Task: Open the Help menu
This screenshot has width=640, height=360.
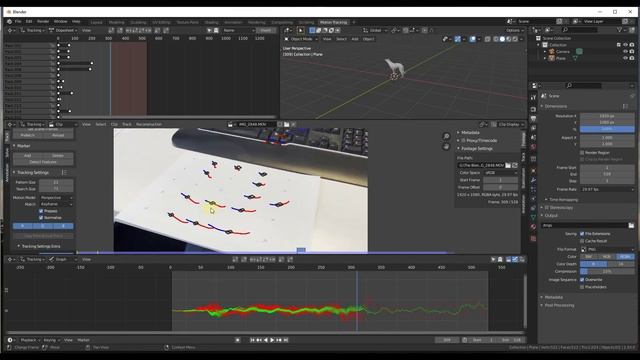Action: (76, 21)
